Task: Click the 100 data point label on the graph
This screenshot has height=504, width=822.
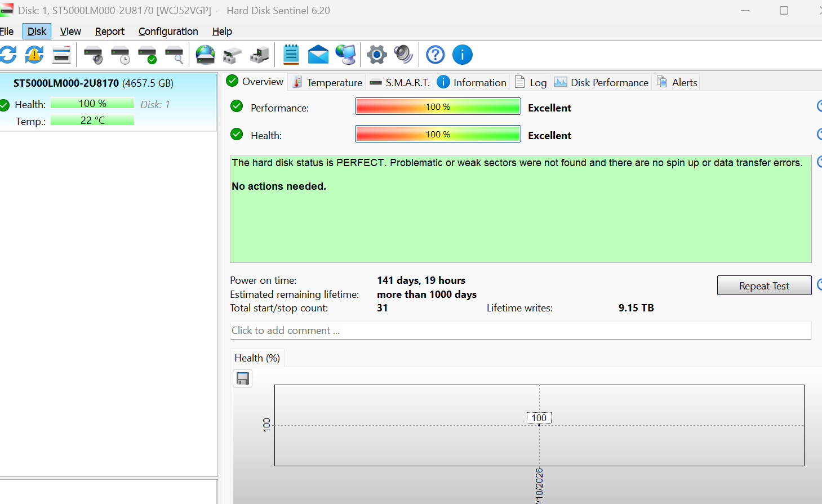Action: point(539,418)
